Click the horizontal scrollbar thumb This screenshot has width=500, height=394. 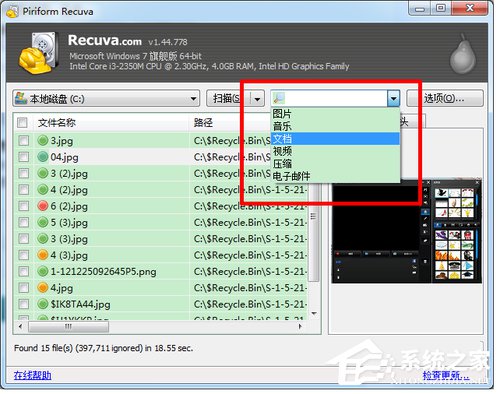(x=68, y=326)
